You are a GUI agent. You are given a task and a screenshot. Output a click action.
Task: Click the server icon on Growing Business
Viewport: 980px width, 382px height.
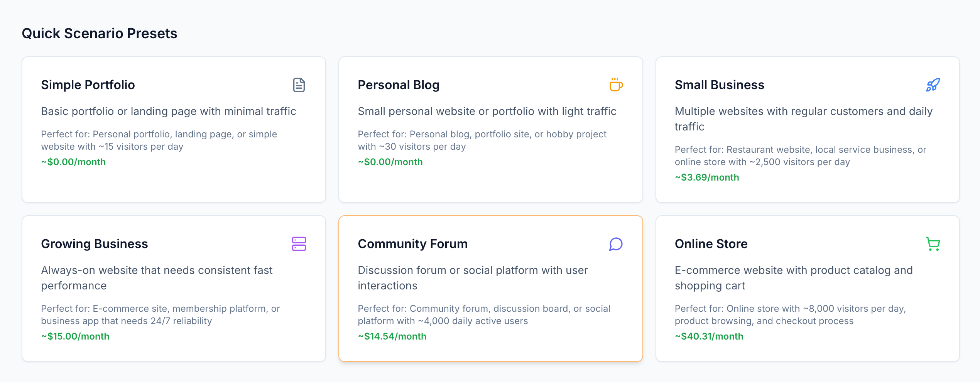[299, 244]
